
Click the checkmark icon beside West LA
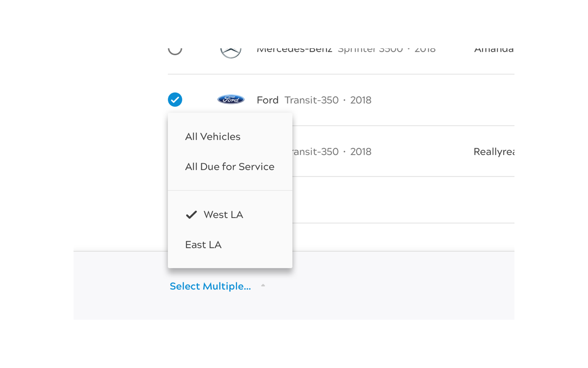(x=191, y=215)
